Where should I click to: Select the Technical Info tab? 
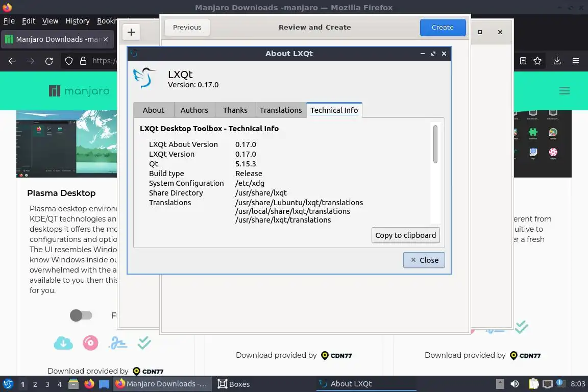334,110
